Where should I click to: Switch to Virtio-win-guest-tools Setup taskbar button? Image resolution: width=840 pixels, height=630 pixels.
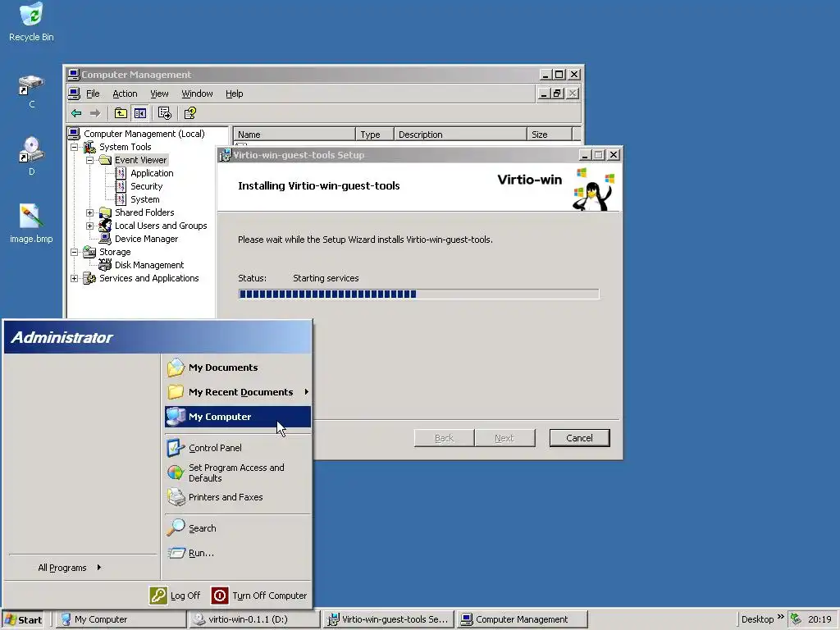(388, 619)
